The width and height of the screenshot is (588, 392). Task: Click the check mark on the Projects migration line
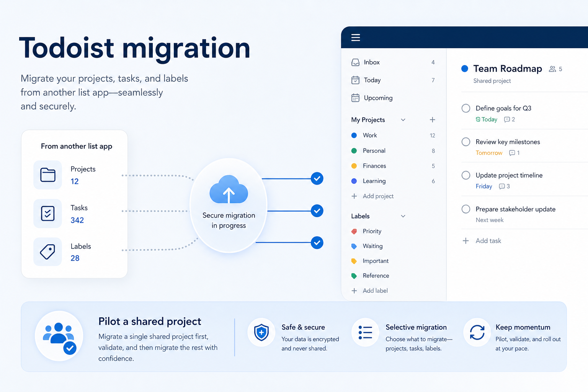coord(317,178)
